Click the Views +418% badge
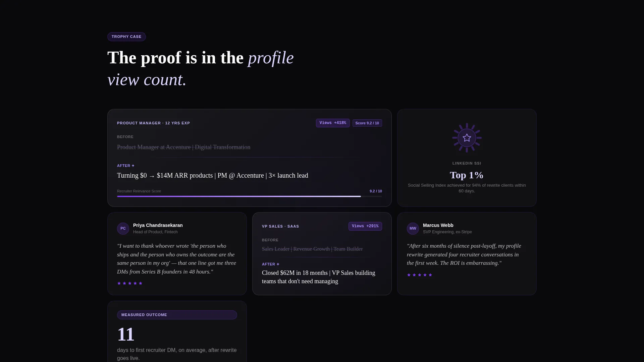 click(333, 123)
